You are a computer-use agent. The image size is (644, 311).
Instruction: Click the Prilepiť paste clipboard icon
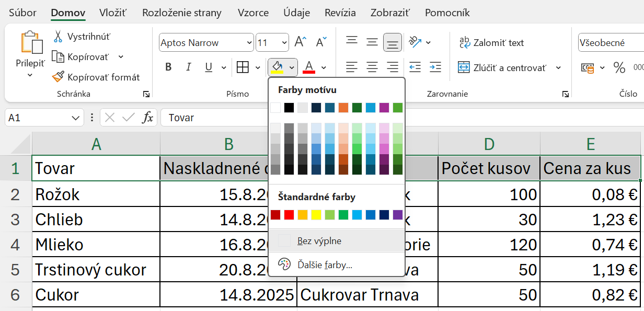pos(31,42)
